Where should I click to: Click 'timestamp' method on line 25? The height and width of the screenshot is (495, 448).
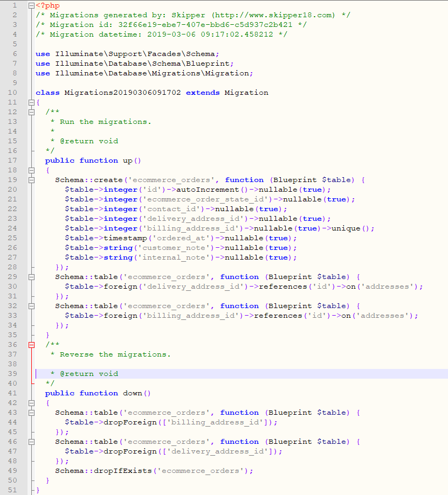(125, 238)
